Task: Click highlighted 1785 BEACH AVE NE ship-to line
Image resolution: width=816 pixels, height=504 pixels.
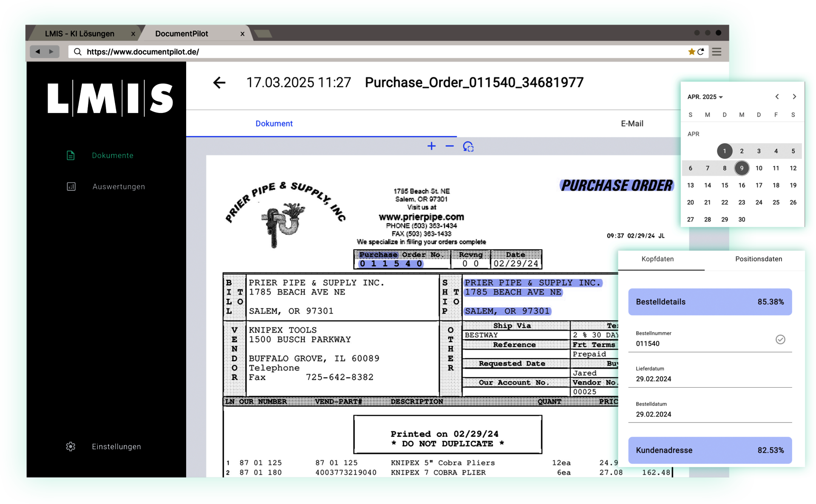Action: [x=513, y=292]
